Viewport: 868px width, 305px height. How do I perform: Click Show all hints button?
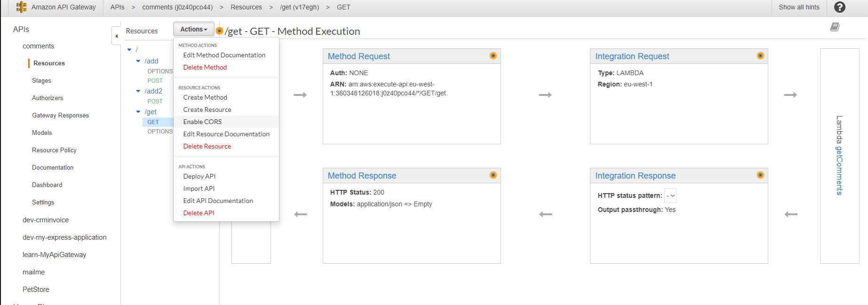(799, 7)
